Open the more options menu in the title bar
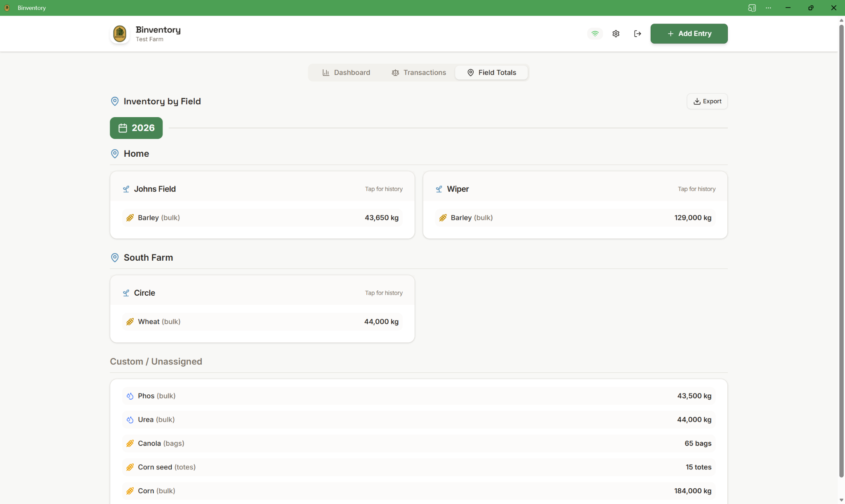Viewport: 845px width, 504px height. click(x=768, y=7)
